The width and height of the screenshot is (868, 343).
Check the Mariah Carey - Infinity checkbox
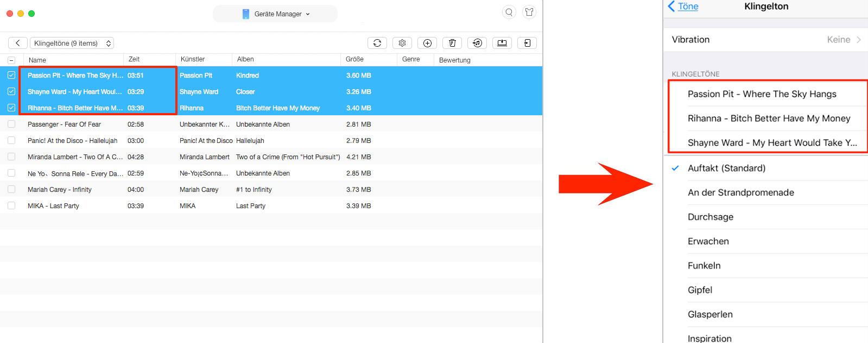coord(11,189)
